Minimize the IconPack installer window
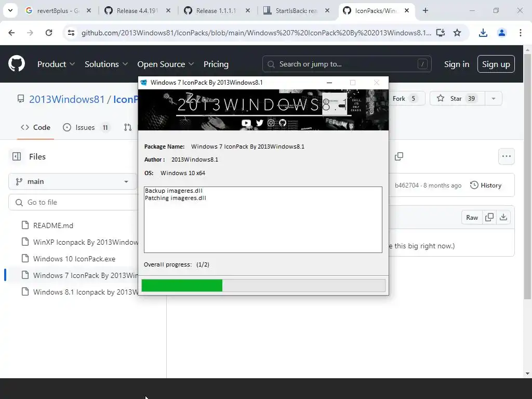Viewport: 532px width, 399px height. [x=329, y=83]
